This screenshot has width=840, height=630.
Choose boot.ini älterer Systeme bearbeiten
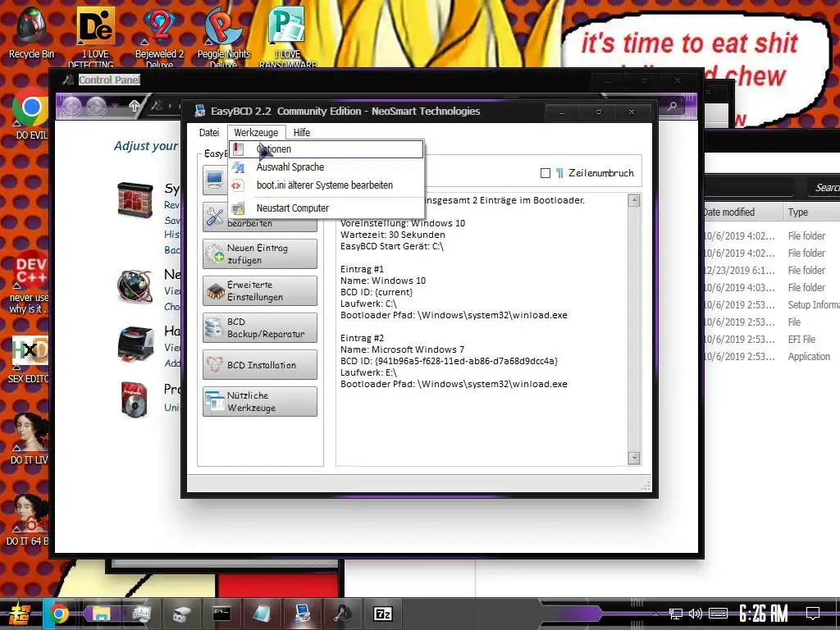(326, 185)
